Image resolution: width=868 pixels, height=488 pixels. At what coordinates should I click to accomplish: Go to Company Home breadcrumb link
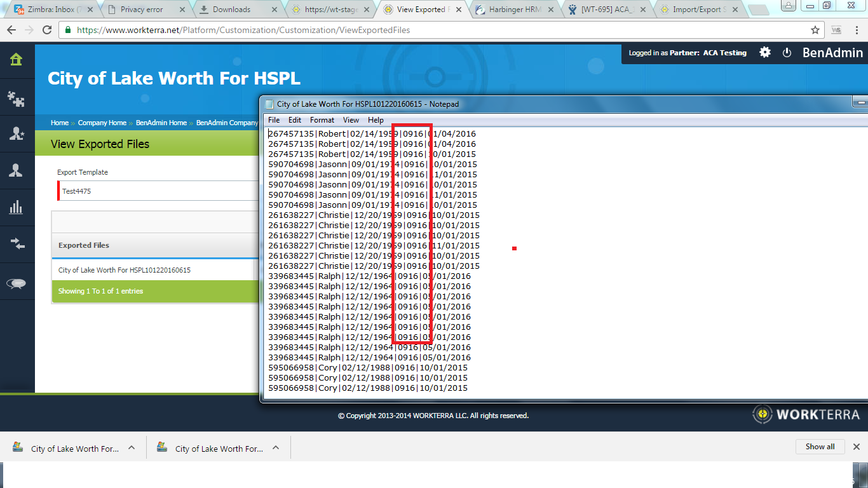pyautogui.click(x=102, y=123)
